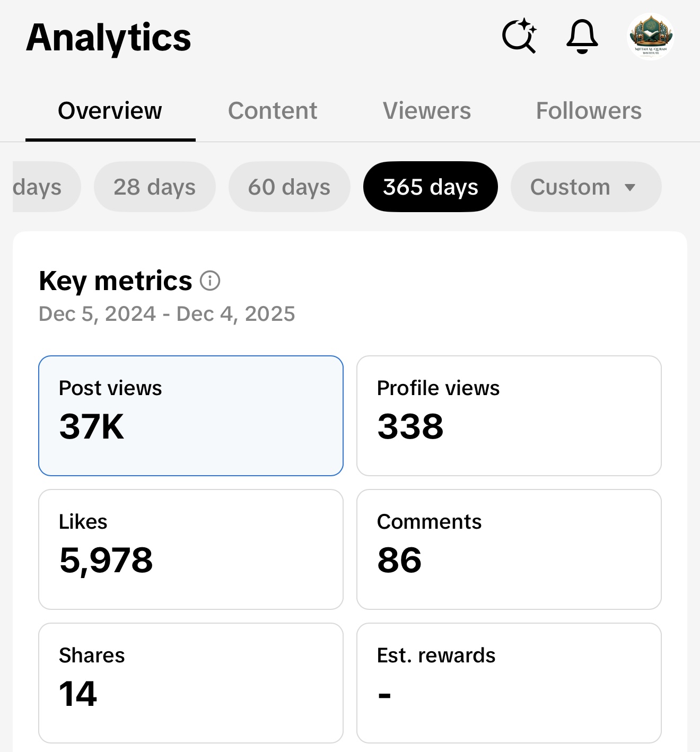Expand the Custom date range dropdown
The image size is (700, 752).
(x=571, y=187)
